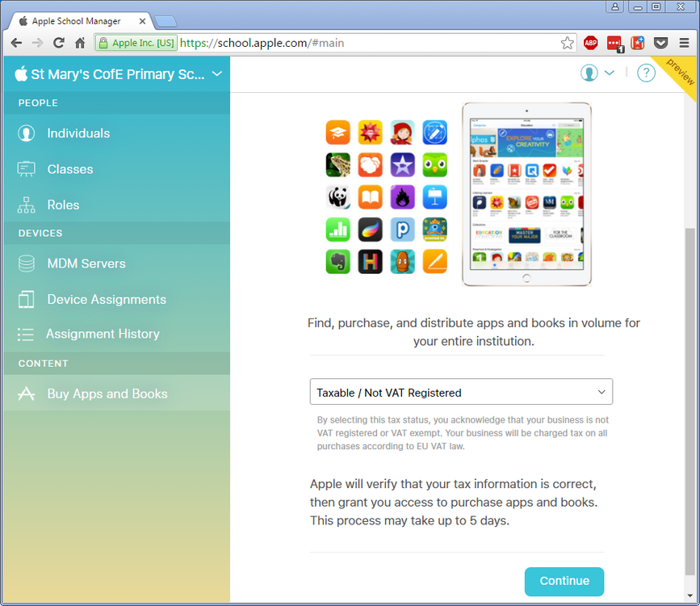Click the browser Forward arrow
700x606 pixels.
pos(37,43)
